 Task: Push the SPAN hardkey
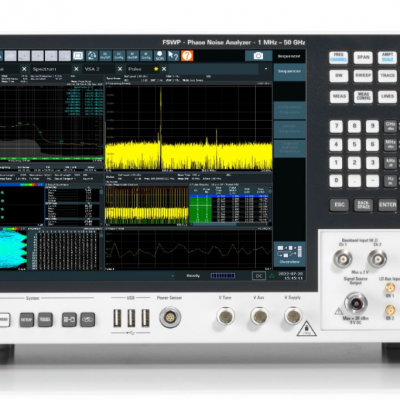(363, 57)
